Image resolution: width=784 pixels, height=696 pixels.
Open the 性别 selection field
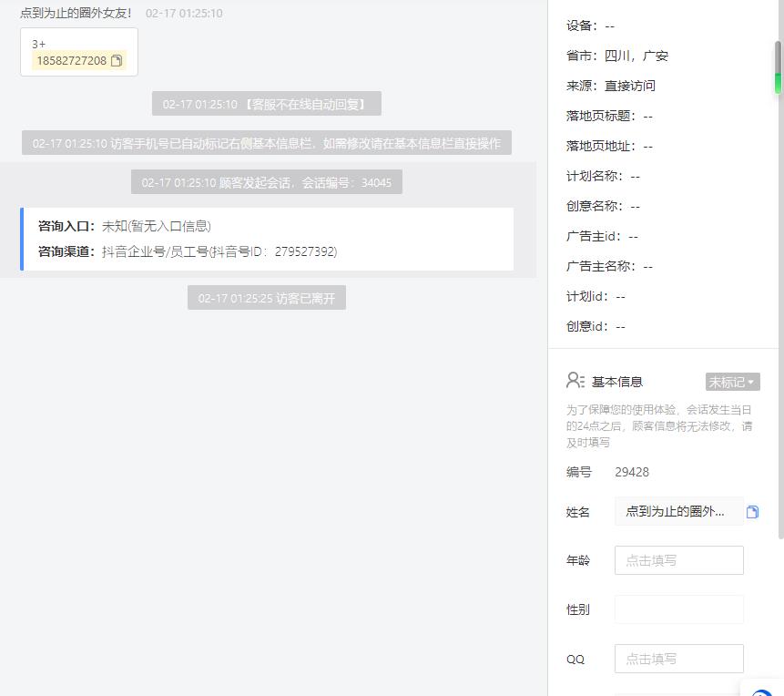pyautogui.click(x=678, y=609)
